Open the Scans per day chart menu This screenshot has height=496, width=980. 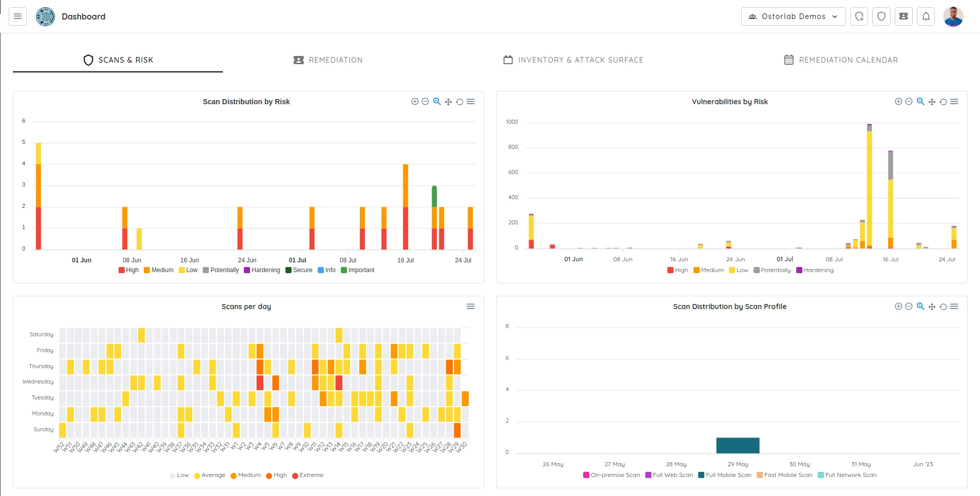470,306
